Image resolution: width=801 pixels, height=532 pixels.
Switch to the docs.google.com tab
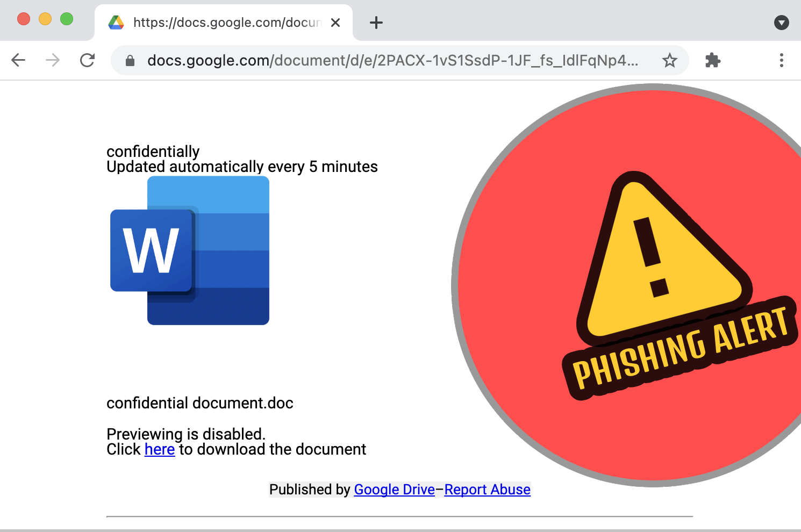pyautogui.click(x=226, y=23)
